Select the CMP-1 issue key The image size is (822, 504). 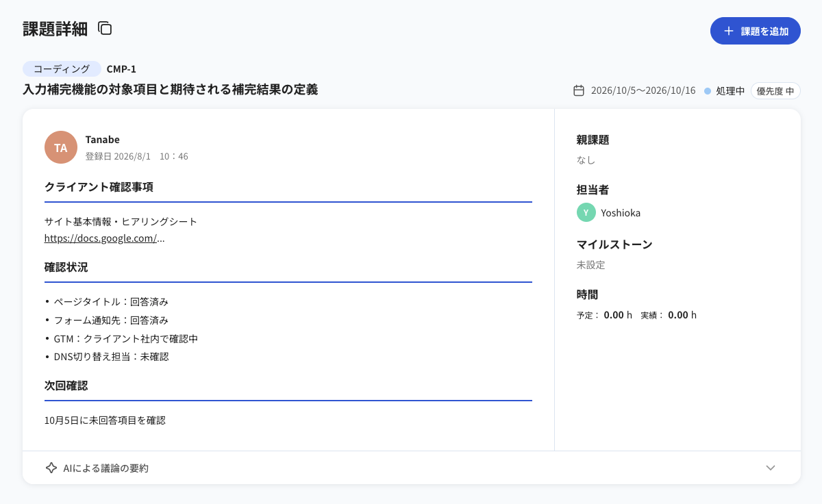(x=121, y=68)
